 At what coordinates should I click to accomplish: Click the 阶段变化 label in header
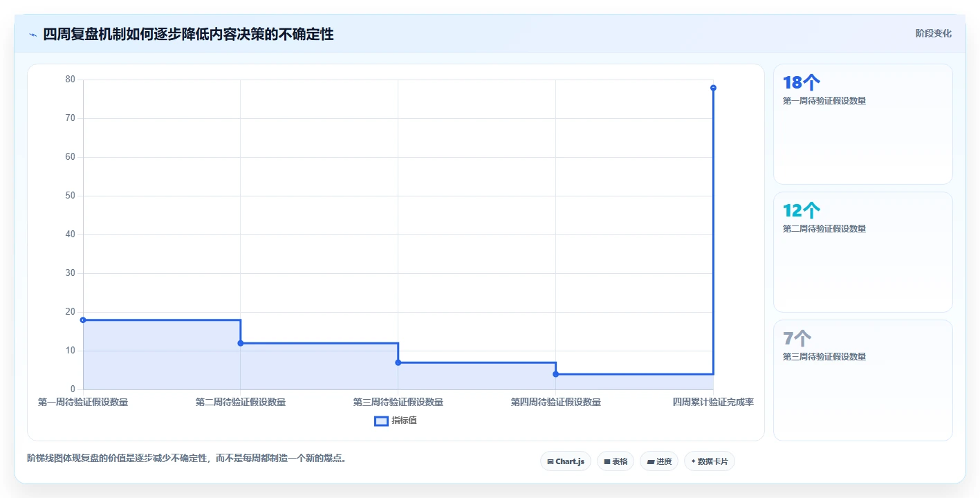pos(934,33)
